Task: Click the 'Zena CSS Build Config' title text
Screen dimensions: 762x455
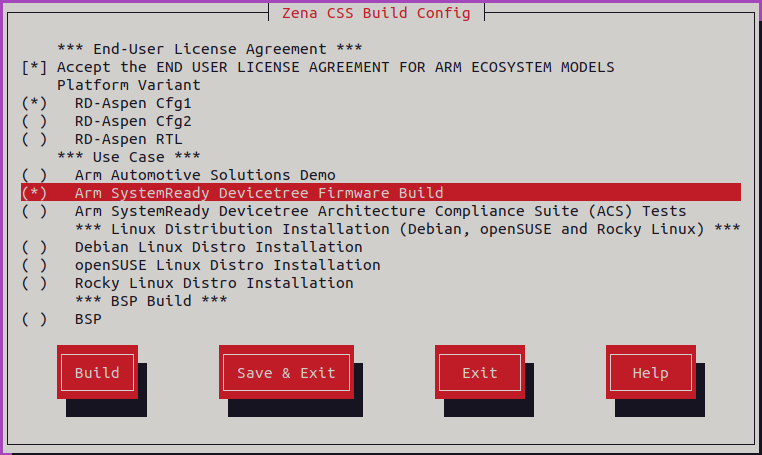Action: (x=376, y=13)
